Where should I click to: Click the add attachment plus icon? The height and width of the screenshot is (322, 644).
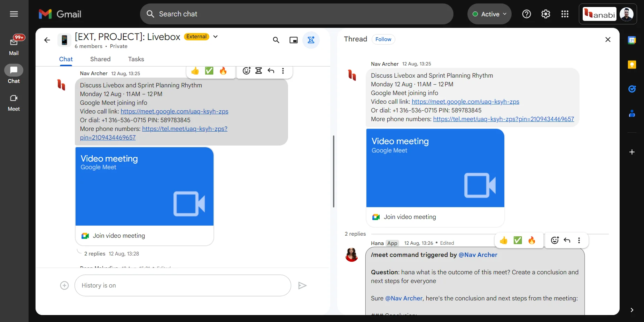[x=64, y=285]
